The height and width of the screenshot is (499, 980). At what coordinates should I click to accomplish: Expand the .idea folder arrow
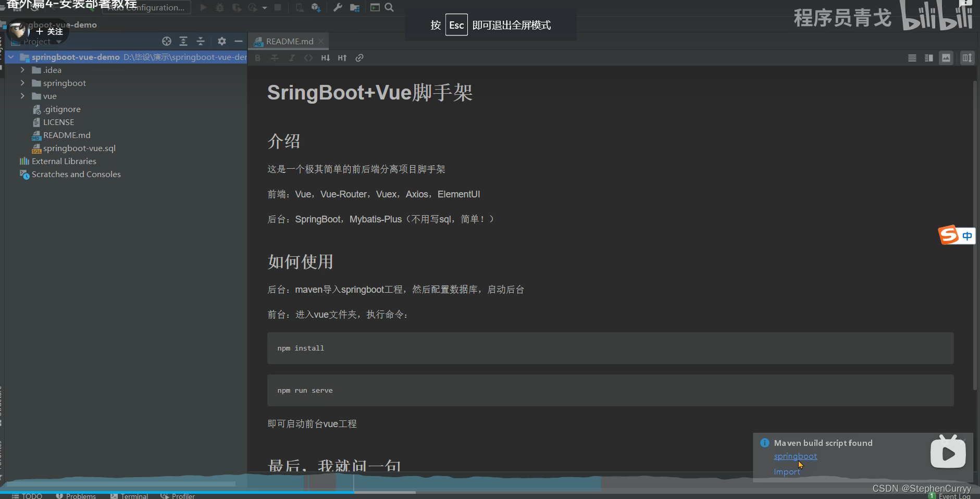click(22, 70)
